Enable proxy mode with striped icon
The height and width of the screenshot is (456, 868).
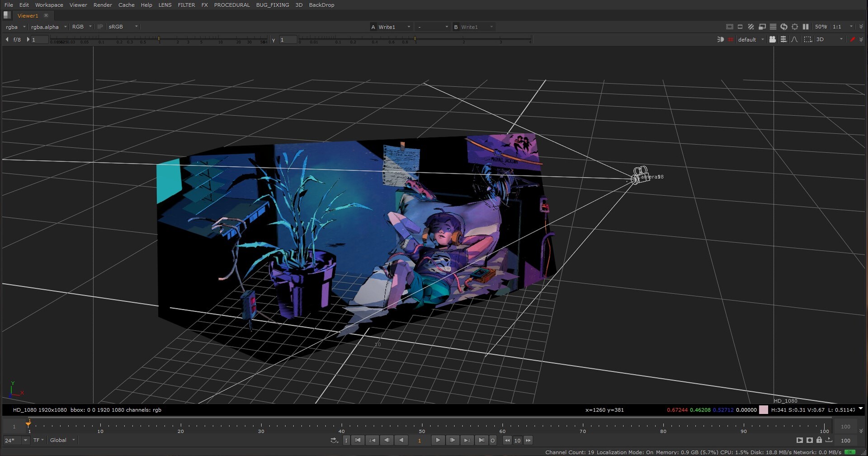click(x=751, y=27)
